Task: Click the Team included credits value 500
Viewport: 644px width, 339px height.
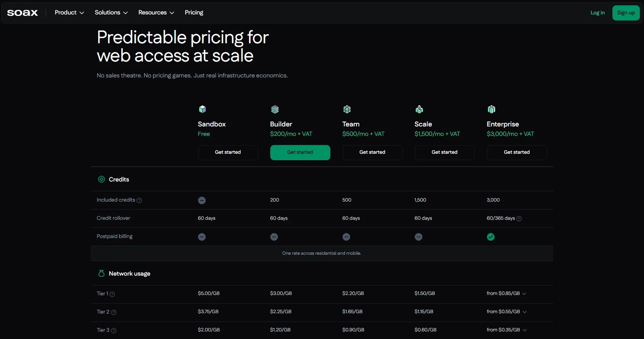Action: pyautogui.click(x=347, y=200)
